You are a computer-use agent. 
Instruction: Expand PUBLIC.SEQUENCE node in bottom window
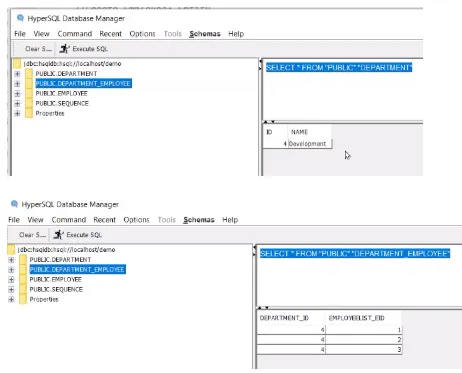point(11,290)
